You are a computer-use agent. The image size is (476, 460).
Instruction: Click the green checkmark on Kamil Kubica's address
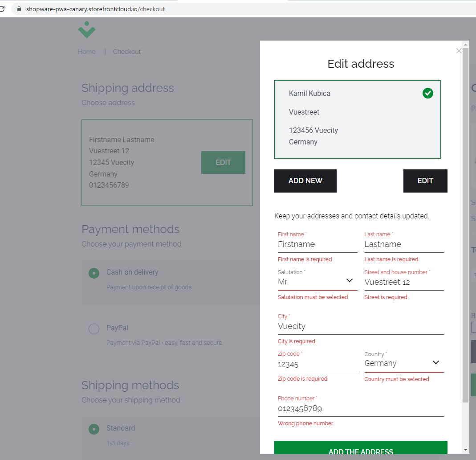[427, 94]
